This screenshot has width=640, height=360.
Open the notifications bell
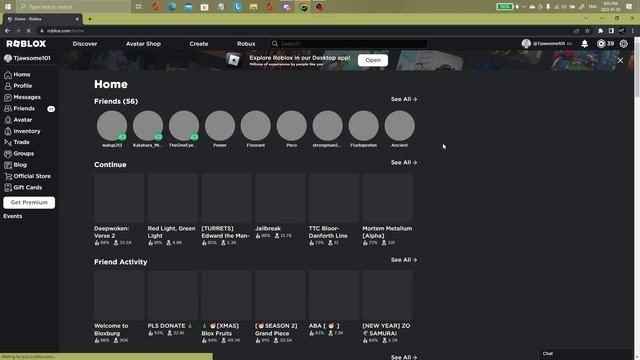pyautogui.click(x=584, y=44)
